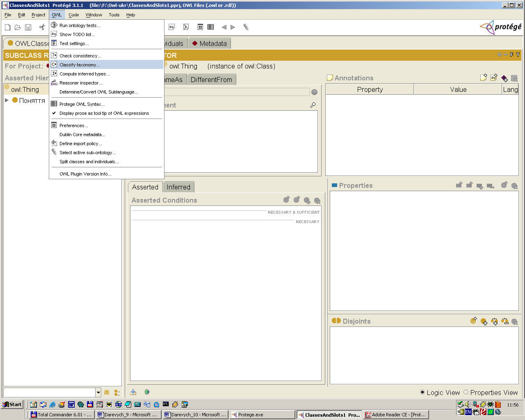Open the File menu
This screenshot has height=420, width=525.
click(8, 15)
